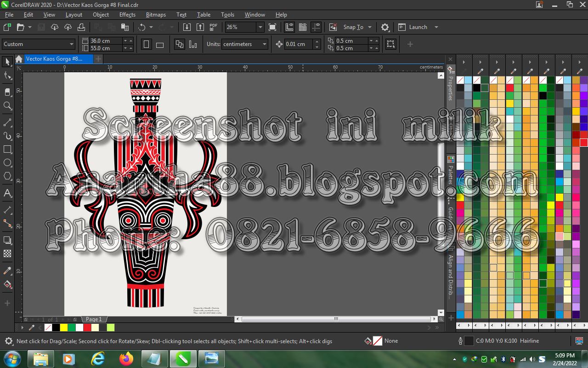This screenshot has width=588, height=368.
Task: Open the Units centimeters dropdown
Action: click(265, 44)
